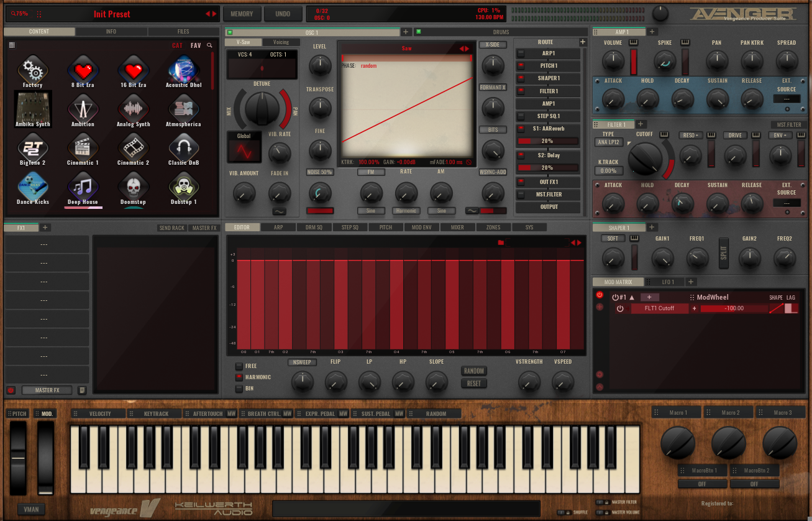This screenshot has height=521, width=812.
Task: Select the FREE mode radio button
Action: point(239,366)
